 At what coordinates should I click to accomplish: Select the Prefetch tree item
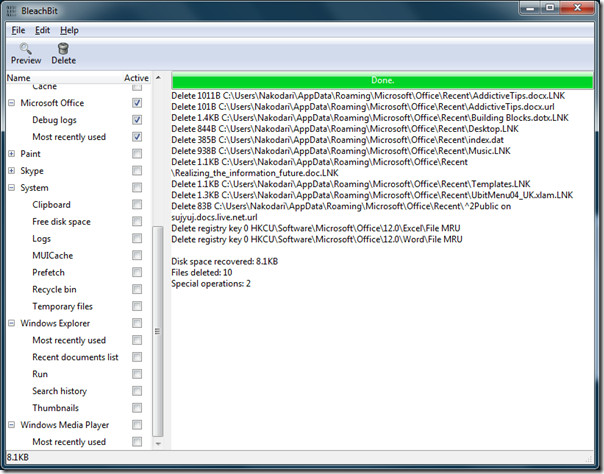click(x=48, y=272)
